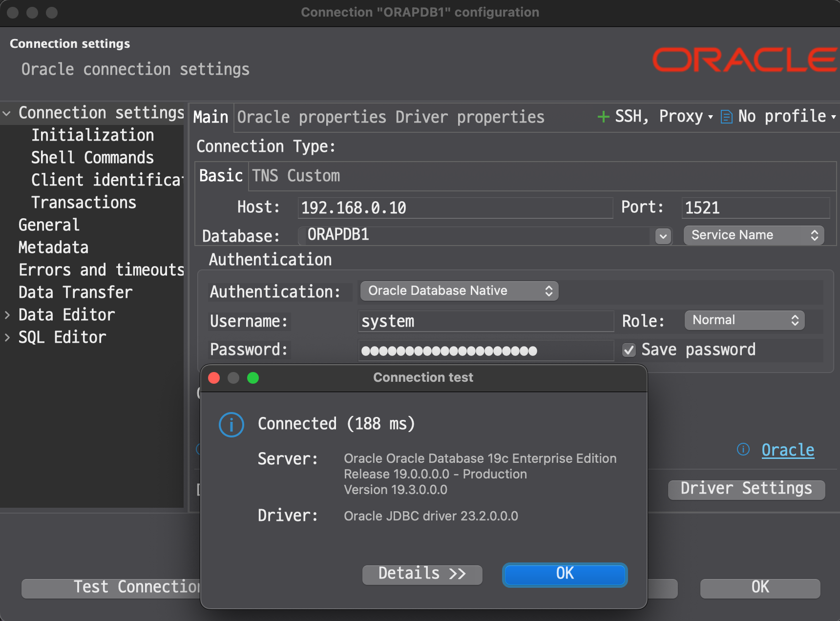Open the Database name dropdown arrow
The width and height of the screenshot is (840, 621).
[x=663, y=236]
